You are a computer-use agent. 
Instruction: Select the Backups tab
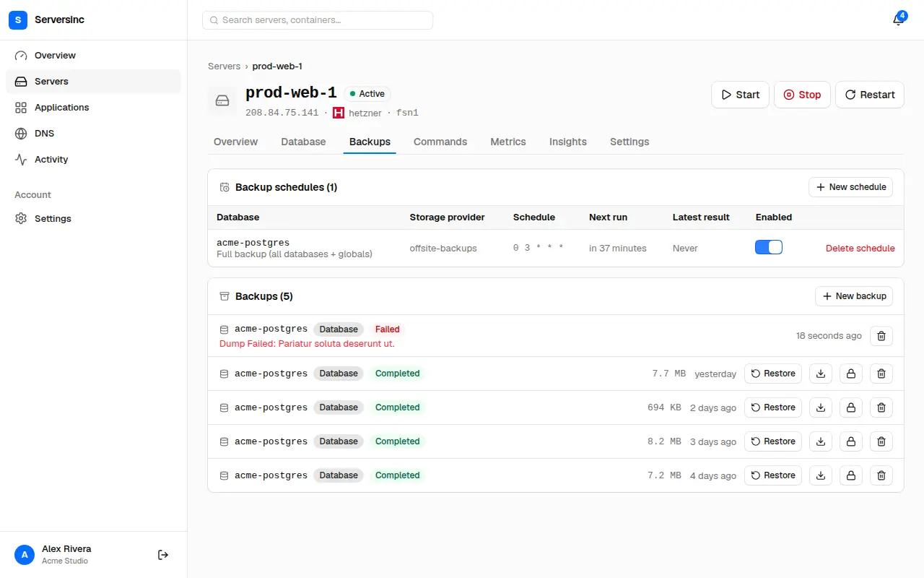[370, 142]
